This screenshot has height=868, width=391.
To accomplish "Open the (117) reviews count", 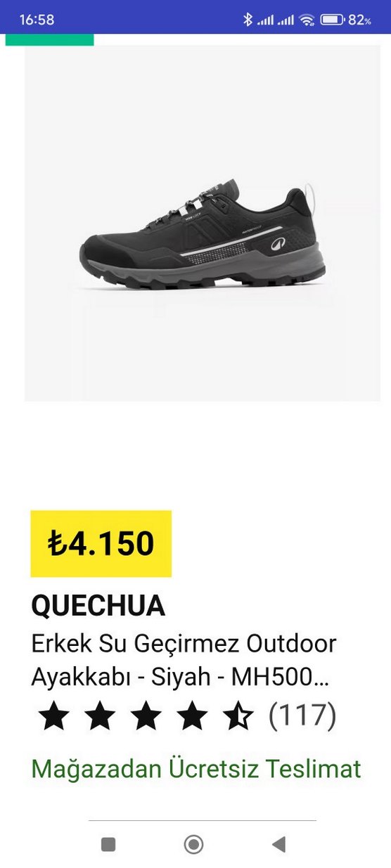I will (x=302, y=716).
